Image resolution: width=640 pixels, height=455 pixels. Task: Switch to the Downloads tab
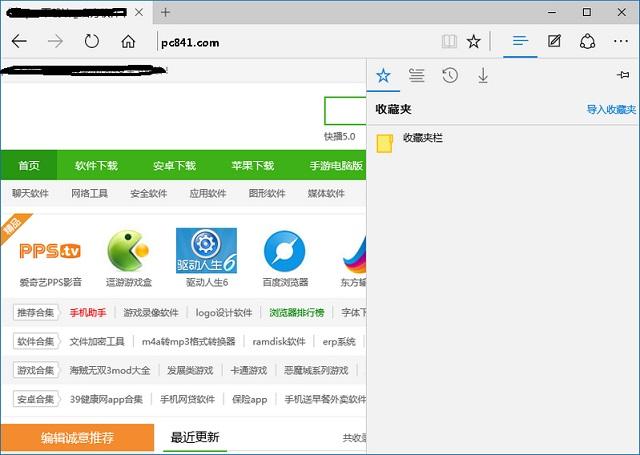point(483,75)
